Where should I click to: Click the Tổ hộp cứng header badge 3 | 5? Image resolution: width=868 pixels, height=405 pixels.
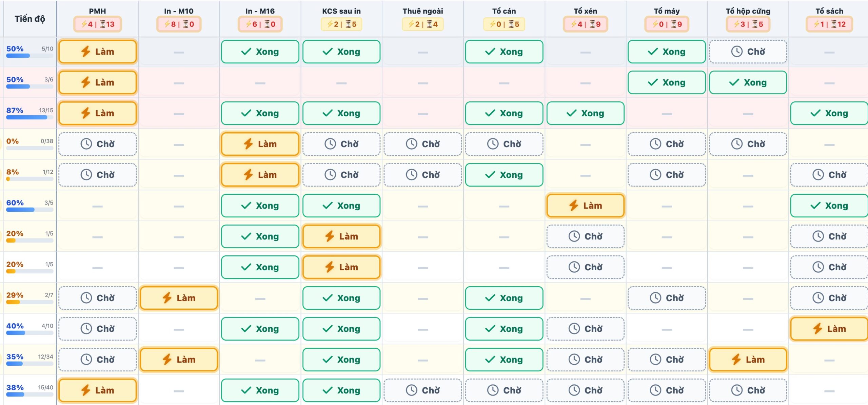(748, 24)
